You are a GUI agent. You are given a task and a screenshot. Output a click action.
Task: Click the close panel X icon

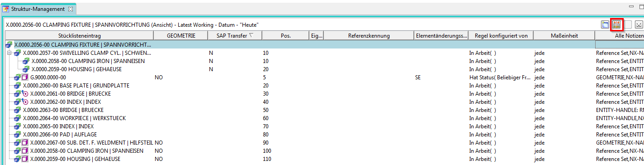(x=639, y=24)
